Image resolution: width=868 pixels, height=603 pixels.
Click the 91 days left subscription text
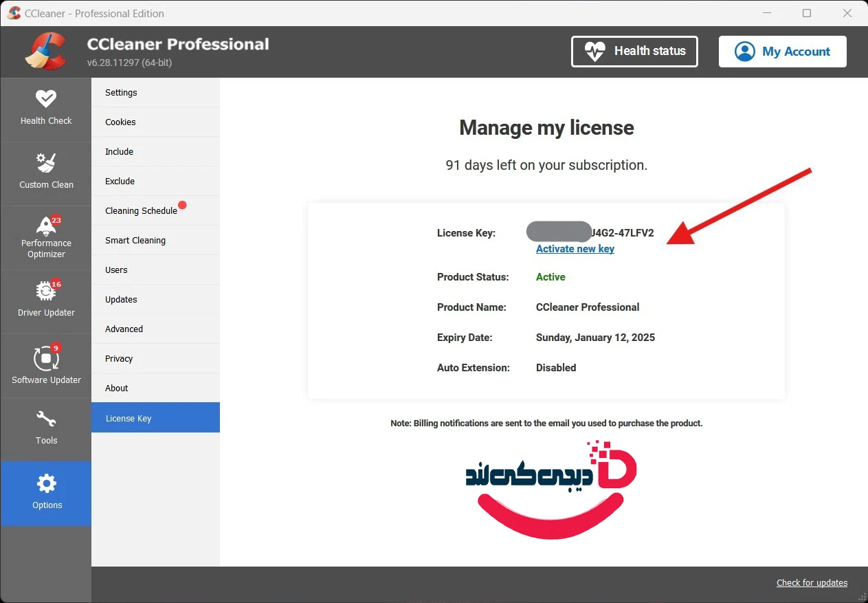point(546,166)
